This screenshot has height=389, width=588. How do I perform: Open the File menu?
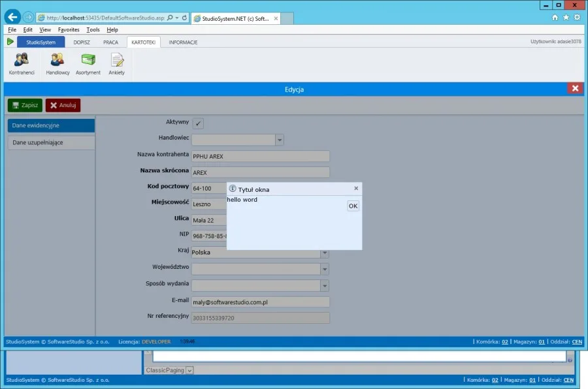pos(12,29)
